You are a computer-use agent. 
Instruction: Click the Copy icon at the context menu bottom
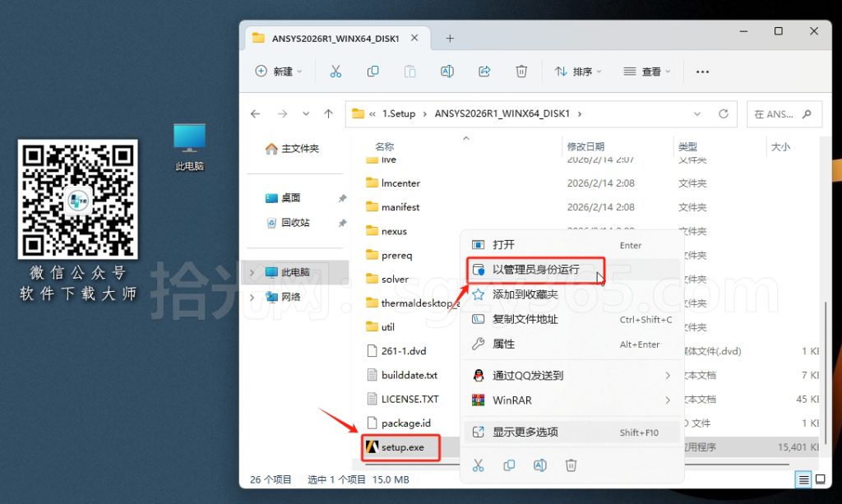pyautogui.click(x=509, y=465)
